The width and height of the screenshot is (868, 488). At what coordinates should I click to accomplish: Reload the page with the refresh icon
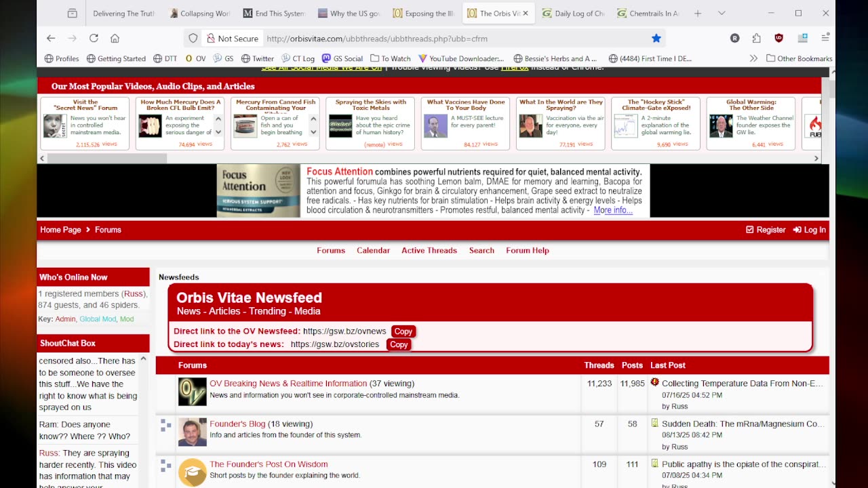tap(94, 39)
